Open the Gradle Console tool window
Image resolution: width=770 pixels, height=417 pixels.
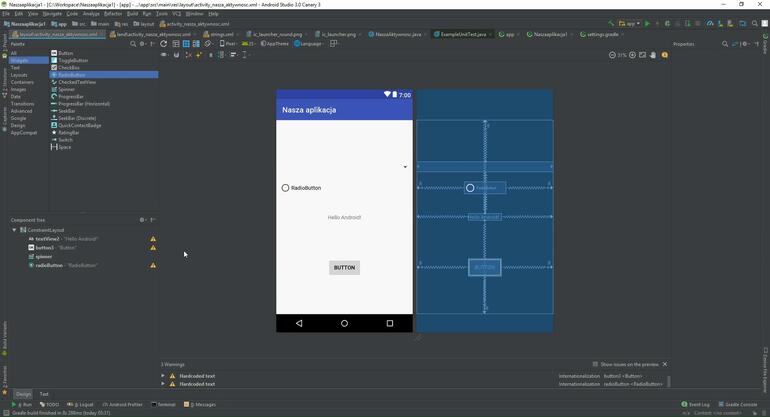(738, 405)
